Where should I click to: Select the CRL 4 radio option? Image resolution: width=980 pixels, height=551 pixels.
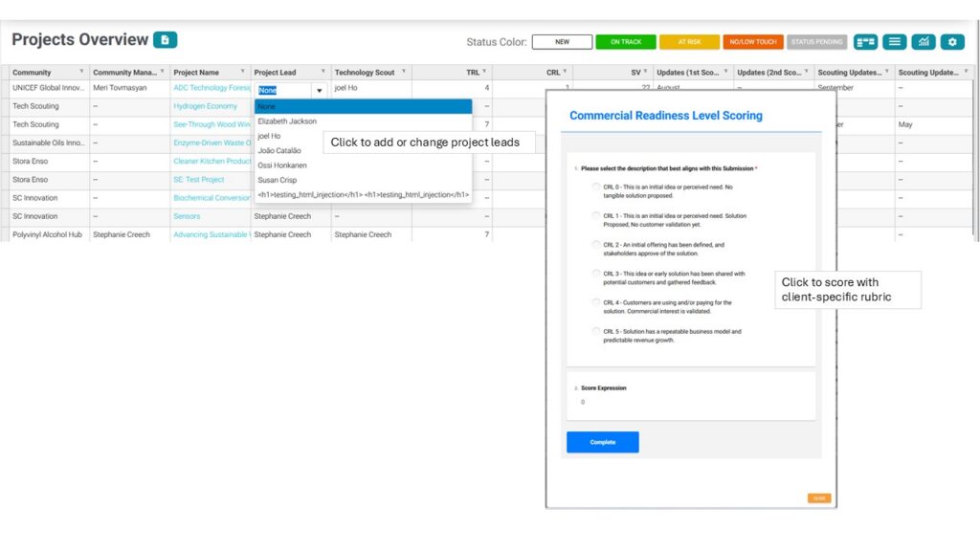595,302
